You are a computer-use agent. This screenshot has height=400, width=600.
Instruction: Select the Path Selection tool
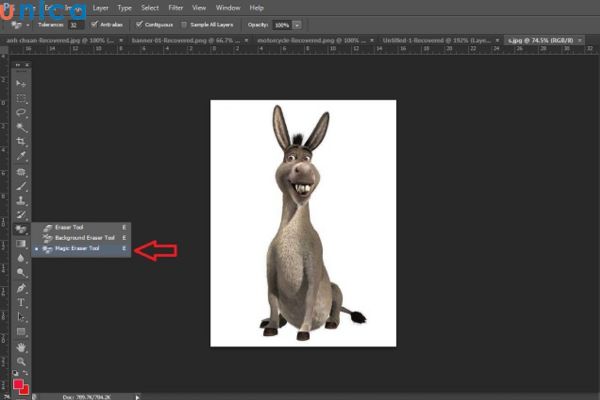21,317
